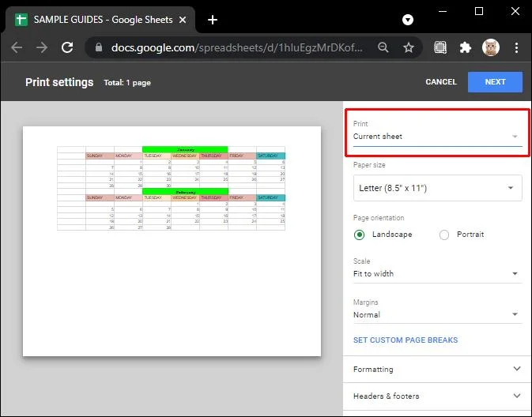Open the profile avatar menu
532x417 pixels.
coord(491,47)
